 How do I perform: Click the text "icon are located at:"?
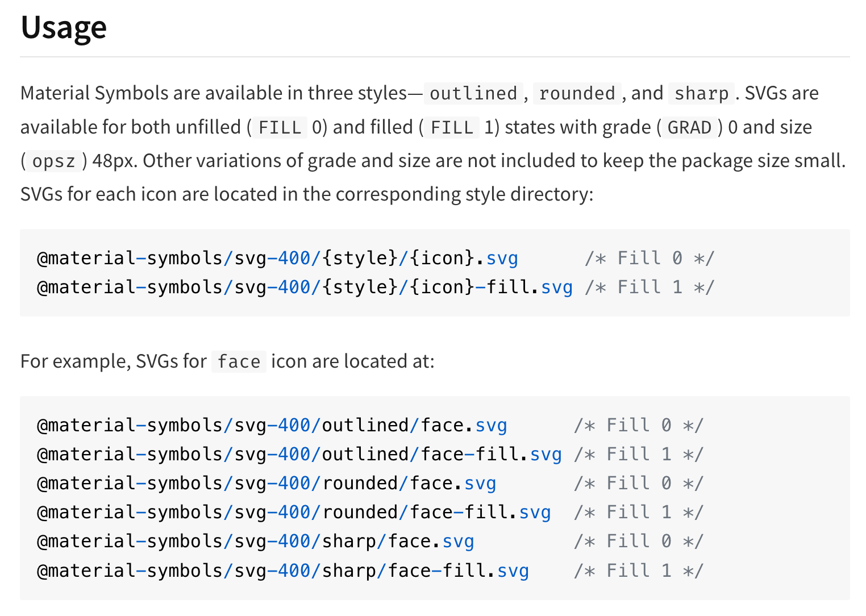coord(353,361)
